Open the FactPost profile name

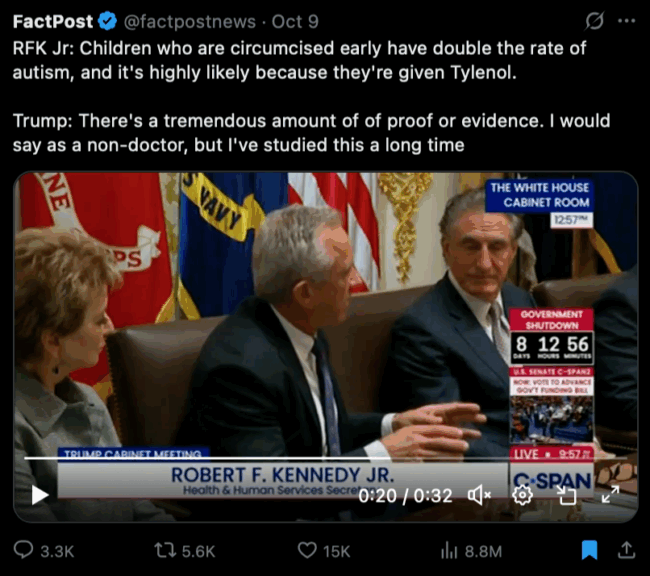[52, 20]
